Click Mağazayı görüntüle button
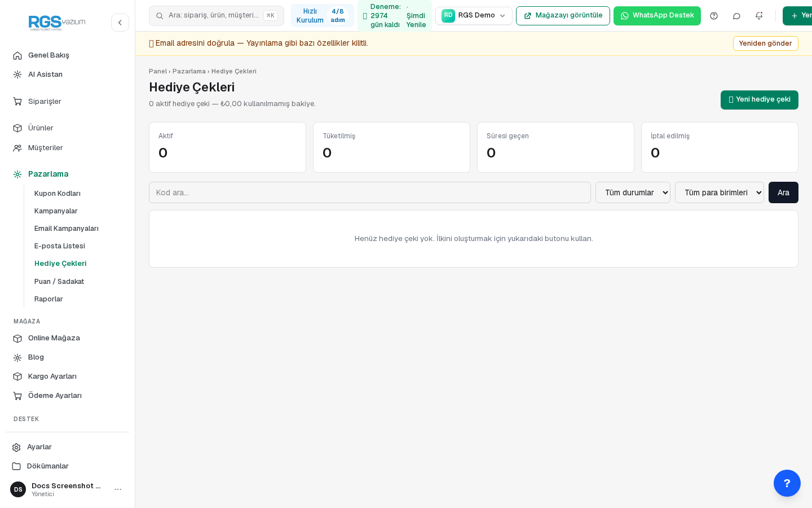Viewport: 812px width, 508px height. pyautogui.click(x=563, y=16)
